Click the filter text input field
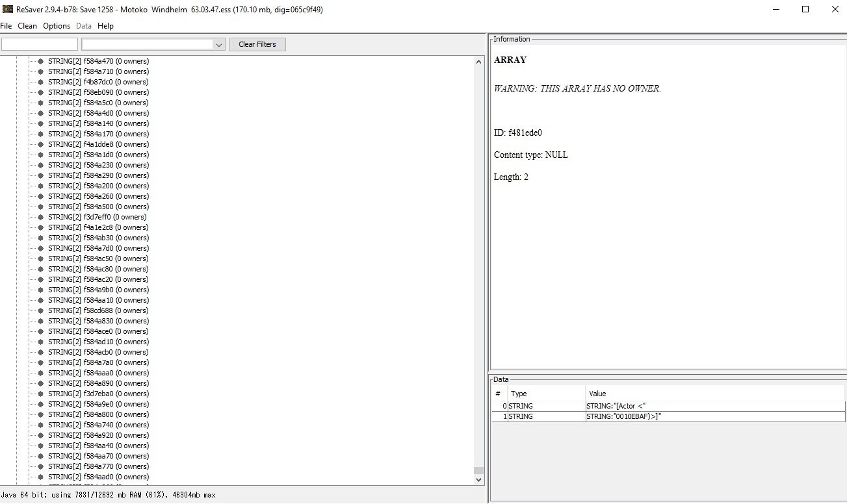Viewport: 847px width, 504px height. point(40,44)
